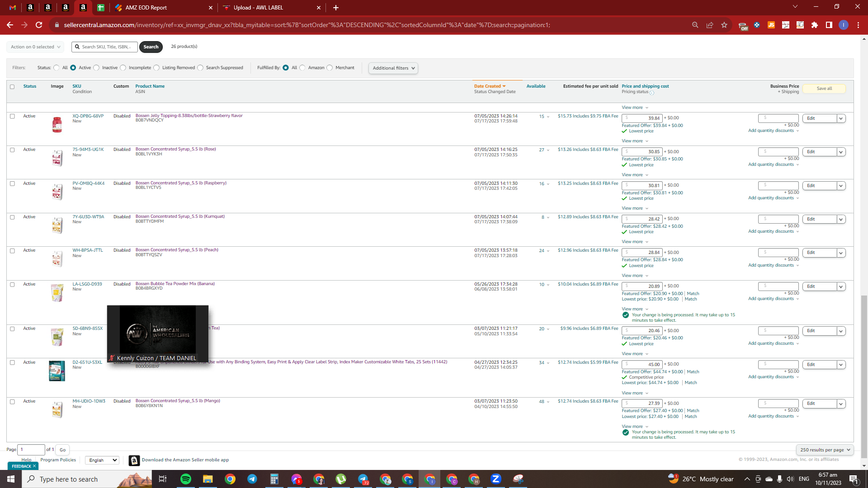Sort by the Date Created column
Image resolution: width=868 pixels, height=488 pixels.
[x=490, y=86]
